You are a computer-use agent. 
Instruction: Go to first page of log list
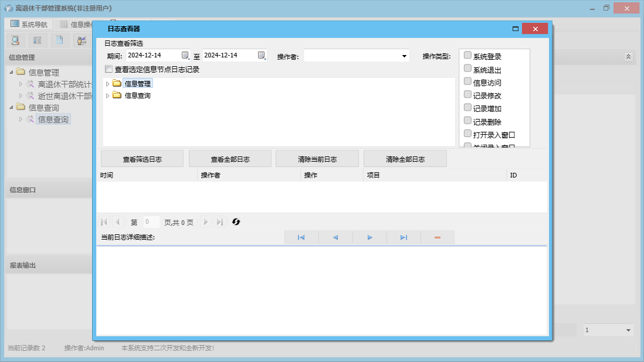pyautogui.click(x=104, y=222)
